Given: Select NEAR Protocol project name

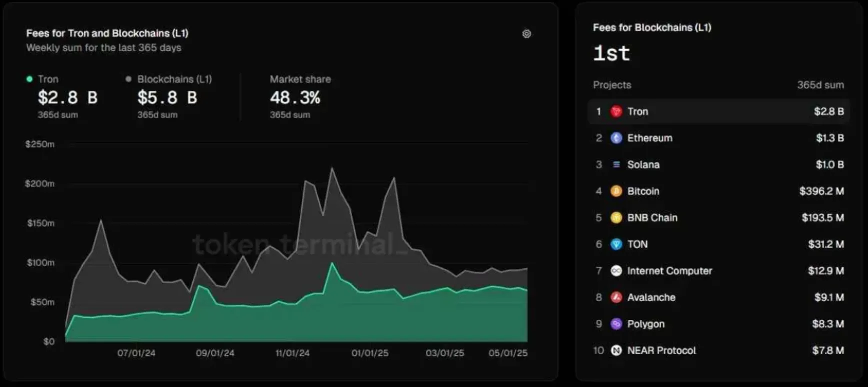Looking at the screenshot, I should 661,350.
